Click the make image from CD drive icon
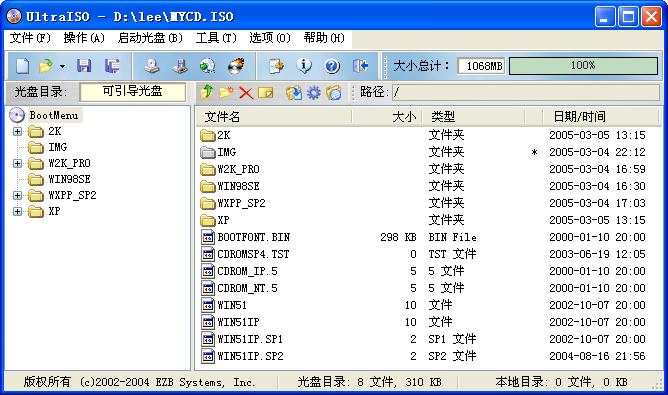 (x=151, y=66)
